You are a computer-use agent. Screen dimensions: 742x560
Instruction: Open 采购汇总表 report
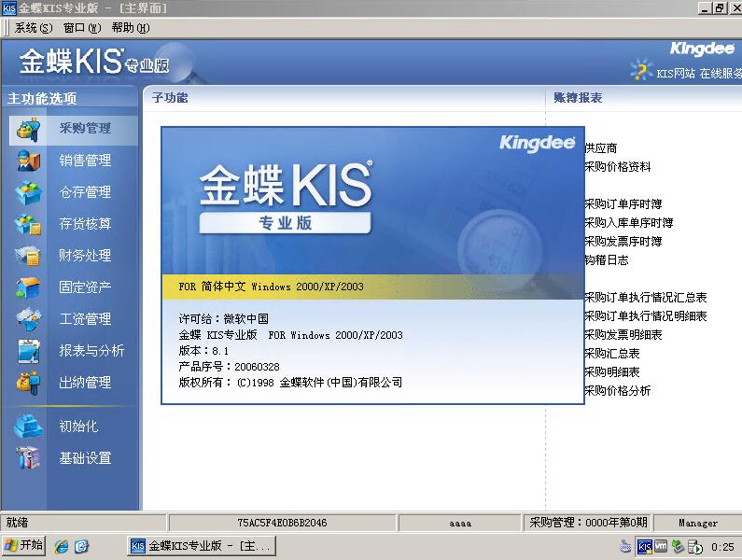pyautogui.click(x=612, y=353)
